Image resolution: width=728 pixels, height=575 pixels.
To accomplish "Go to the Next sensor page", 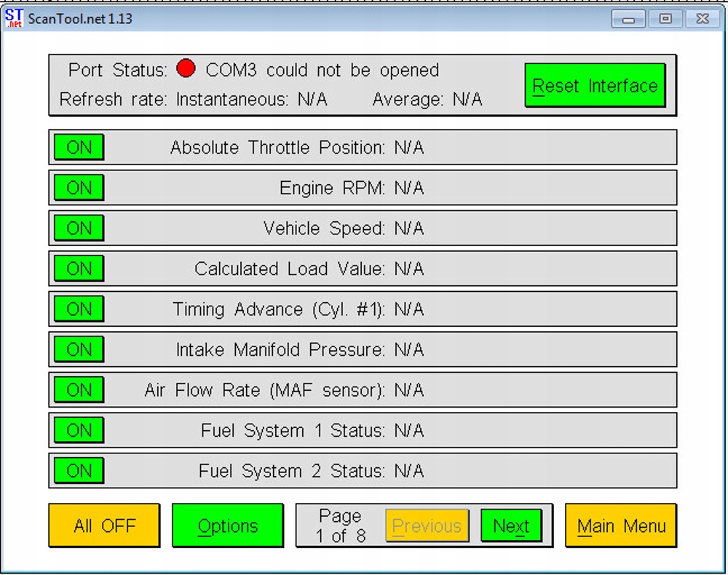I will 511,526.
